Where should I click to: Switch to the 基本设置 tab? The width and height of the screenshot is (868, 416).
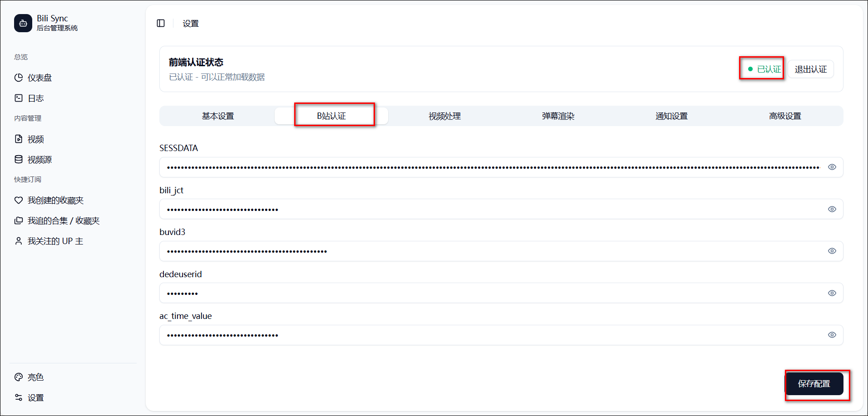[x=218, y=116]
